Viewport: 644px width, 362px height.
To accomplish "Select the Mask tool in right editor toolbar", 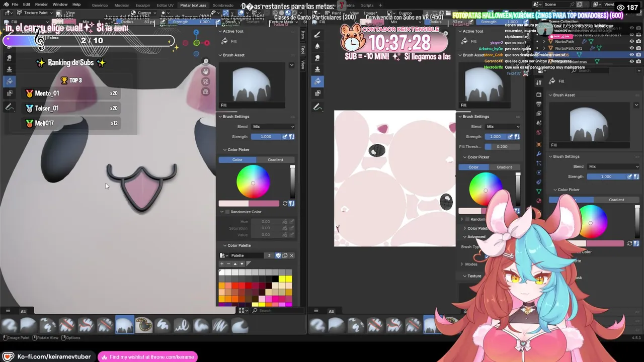I will coord(317,93).
